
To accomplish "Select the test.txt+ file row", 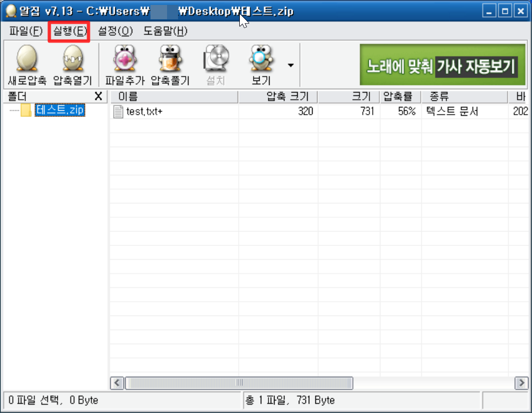I will (319, 111).
